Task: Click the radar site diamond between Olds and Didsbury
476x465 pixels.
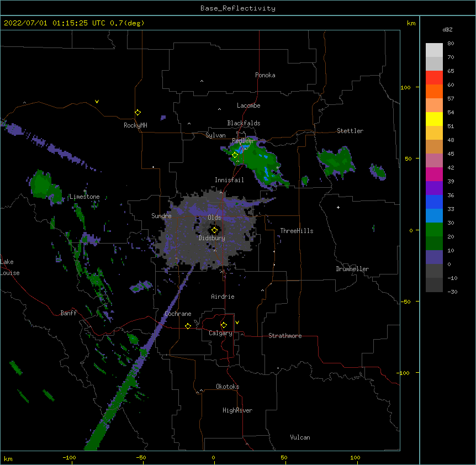Action: (214, 230)
